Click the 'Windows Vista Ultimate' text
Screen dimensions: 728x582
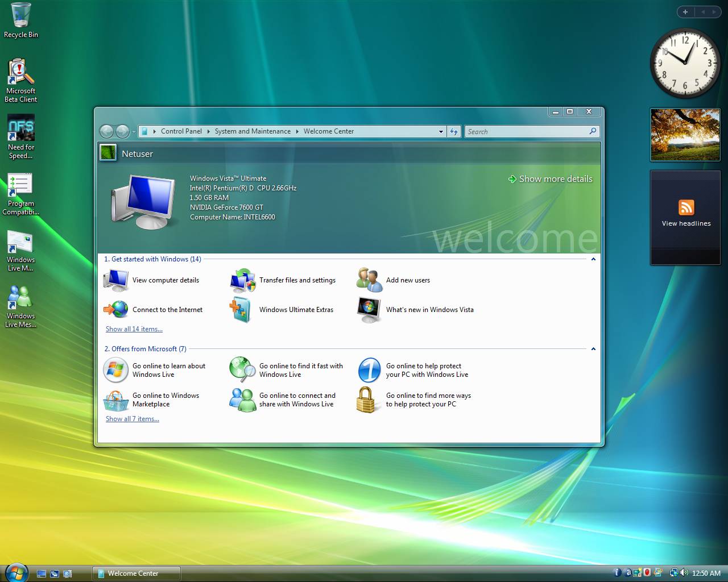[x=228, y=178]
